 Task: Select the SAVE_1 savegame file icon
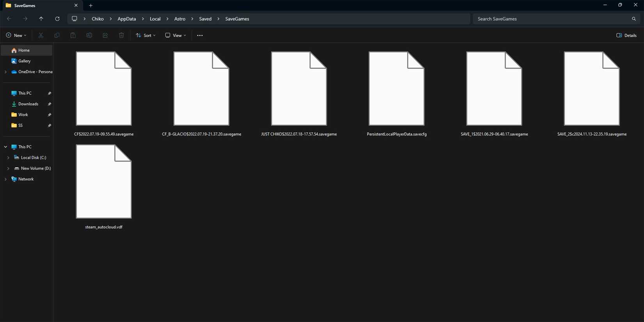coord(494,89)
